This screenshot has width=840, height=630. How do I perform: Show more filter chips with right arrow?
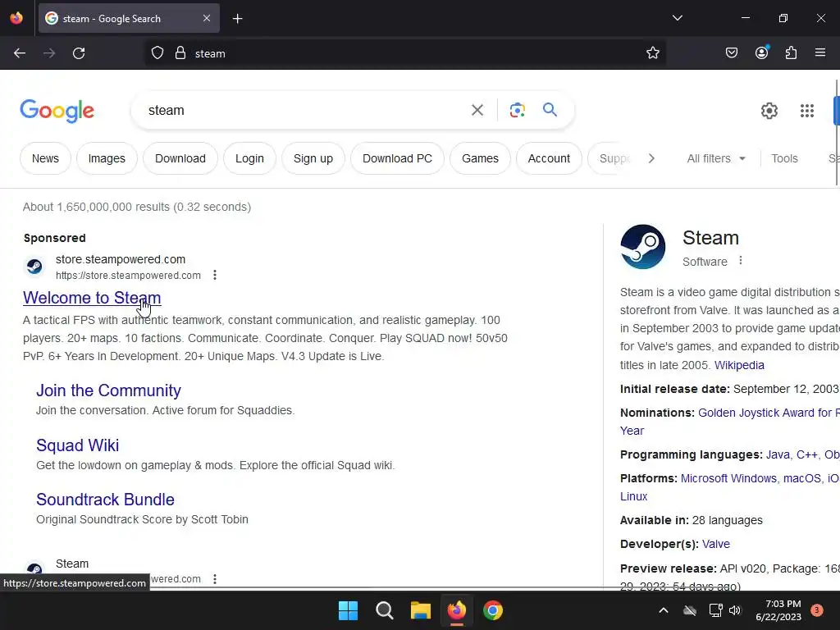point(651,158)
